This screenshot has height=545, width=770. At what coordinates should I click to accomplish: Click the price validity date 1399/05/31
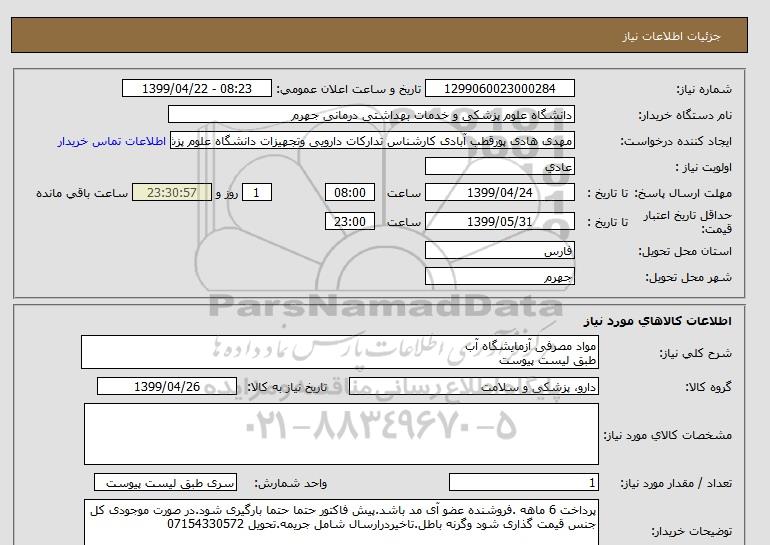499,221
